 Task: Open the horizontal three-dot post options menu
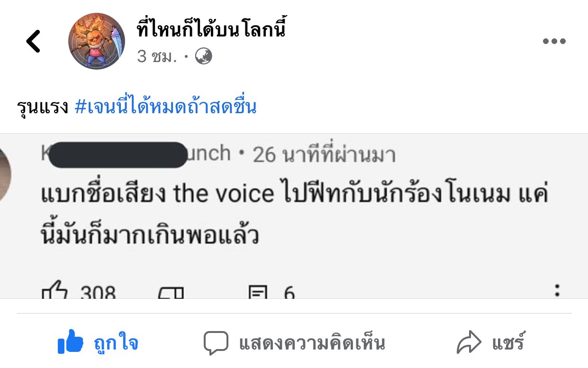click(x=554, y=41)
